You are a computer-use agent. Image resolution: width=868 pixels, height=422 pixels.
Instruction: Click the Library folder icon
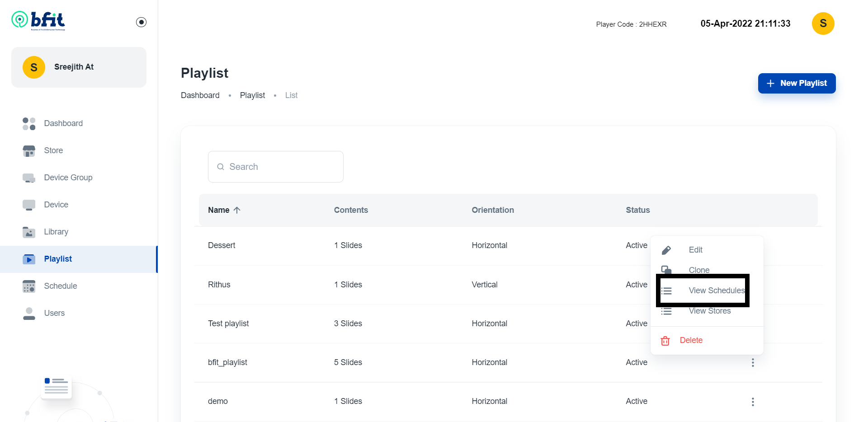(29, 232)
